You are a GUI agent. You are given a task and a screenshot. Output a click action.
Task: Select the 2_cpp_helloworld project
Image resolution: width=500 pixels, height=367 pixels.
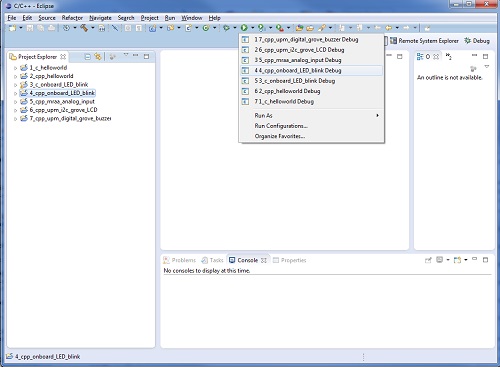[51, 76]
